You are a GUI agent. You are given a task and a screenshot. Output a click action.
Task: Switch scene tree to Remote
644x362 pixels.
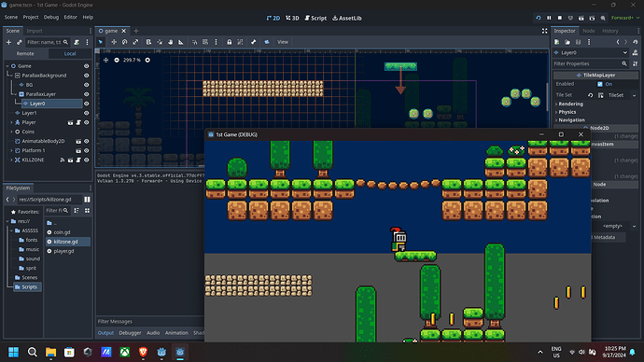tap(25, 54)
